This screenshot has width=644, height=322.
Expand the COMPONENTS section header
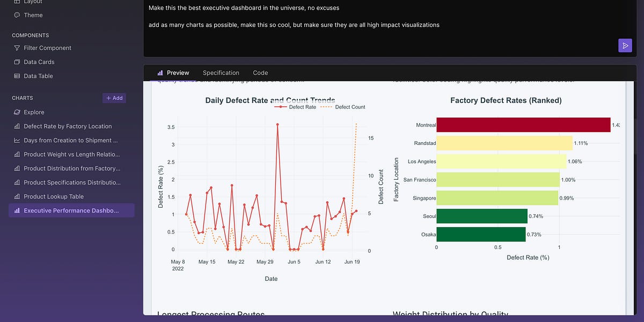[x=30, y=35]
